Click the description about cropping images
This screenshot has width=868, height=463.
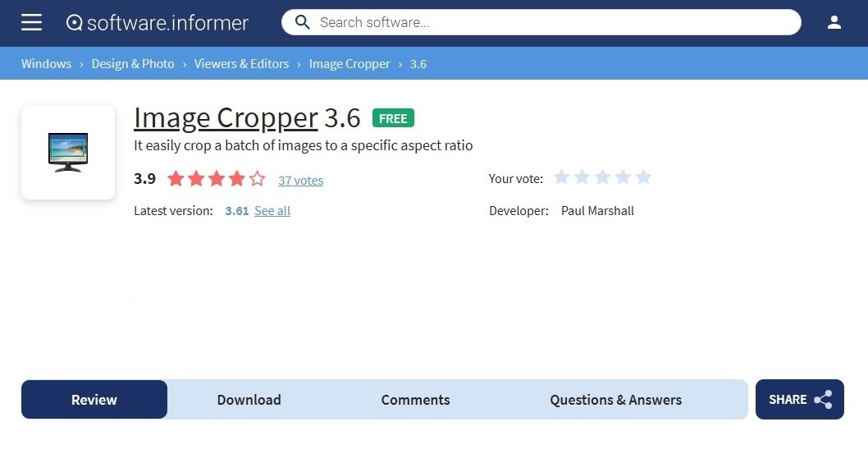[x=304, y=145]
